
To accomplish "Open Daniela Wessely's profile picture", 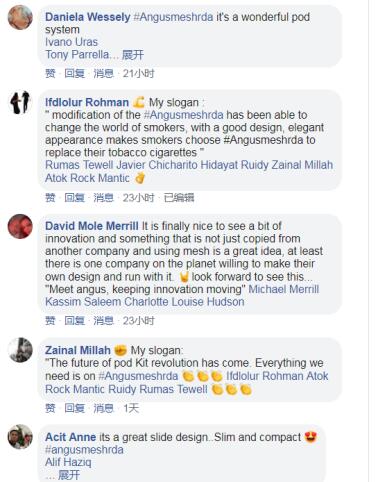I will coord(20,17).
